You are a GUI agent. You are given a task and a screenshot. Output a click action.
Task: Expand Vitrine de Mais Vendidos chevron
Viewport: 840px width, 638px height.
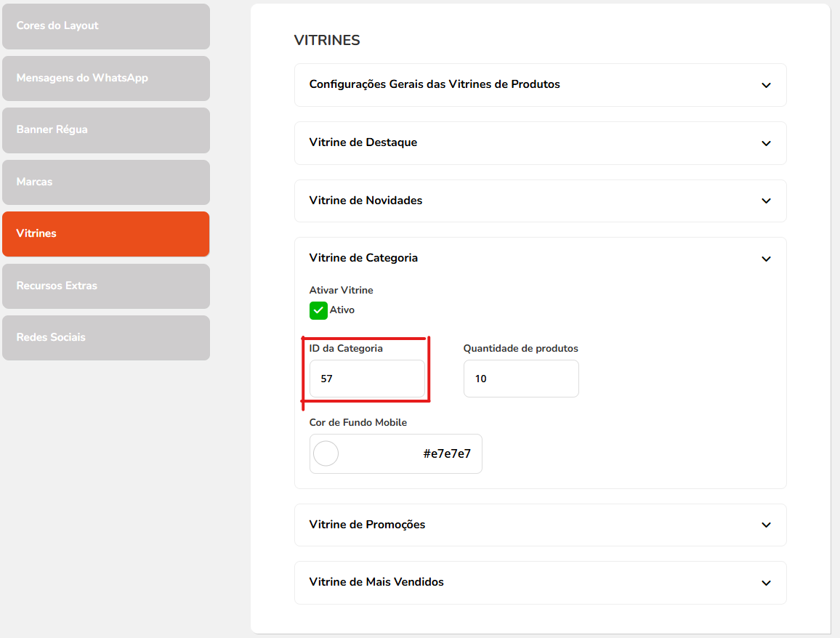point(766,583)
